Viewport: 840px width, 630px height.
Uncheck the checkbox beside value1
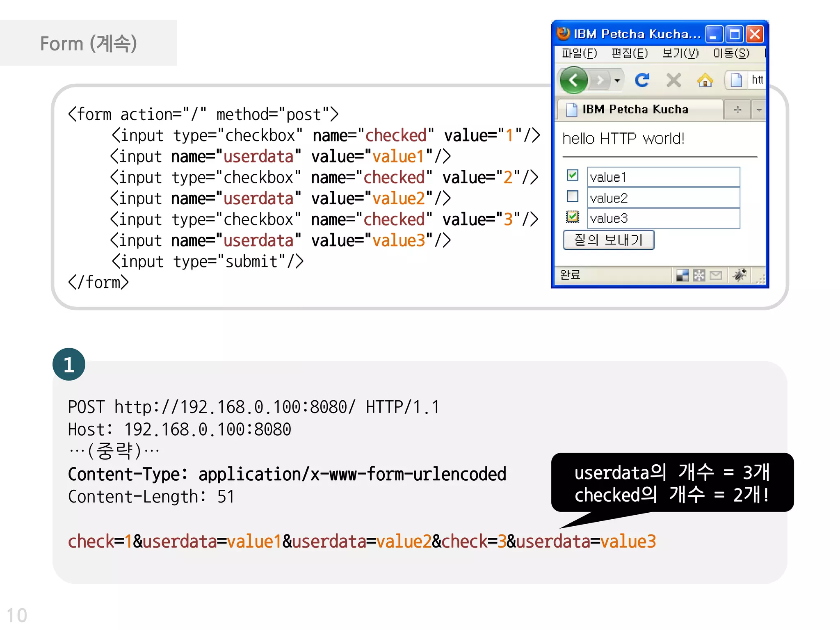click(x=572, y=175)
